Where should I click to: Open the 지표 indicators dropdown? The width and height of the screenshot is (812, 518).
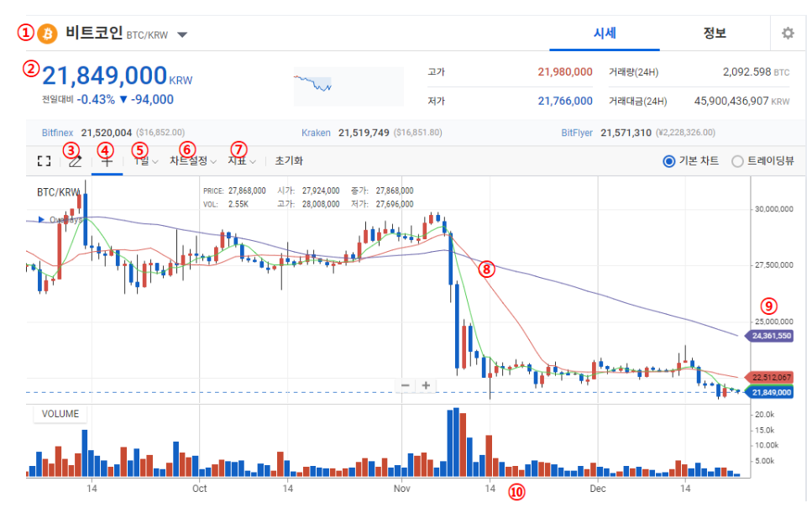(x=242, y=161)
